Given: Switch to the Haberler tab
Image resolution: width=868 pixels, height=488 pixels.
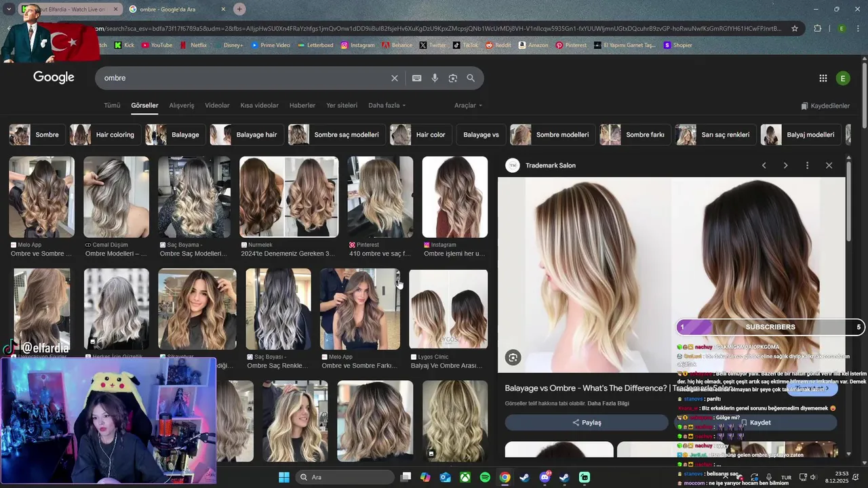Looking at the screenshot, I should coord(302,105).
